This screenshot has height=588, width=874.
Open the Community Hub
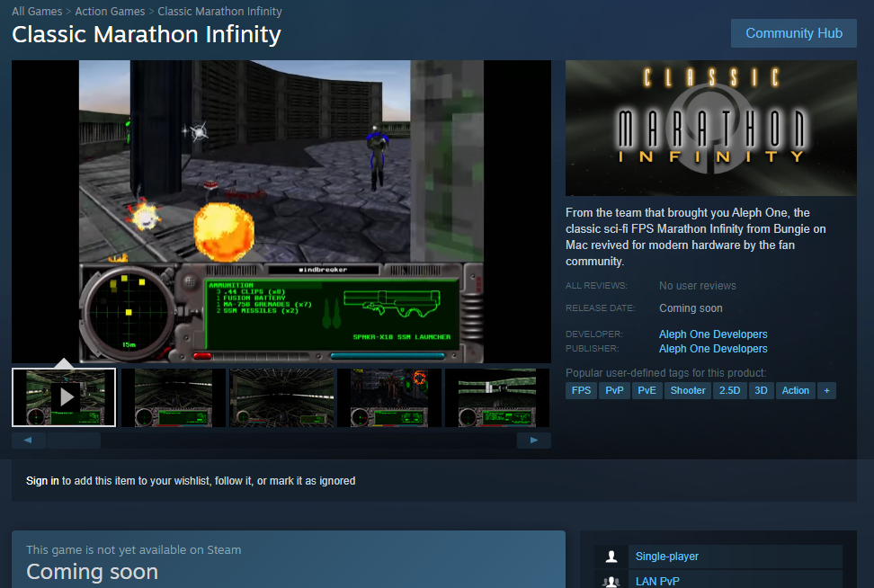(x=793, y=33)
